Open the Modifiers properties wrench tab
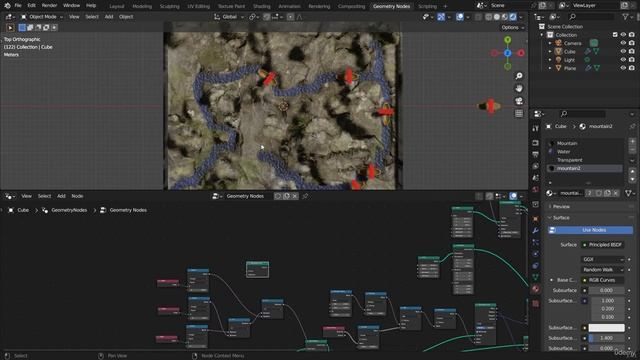Image resolution: width=640 pixels, height=360 pixels. click(536, 231)
